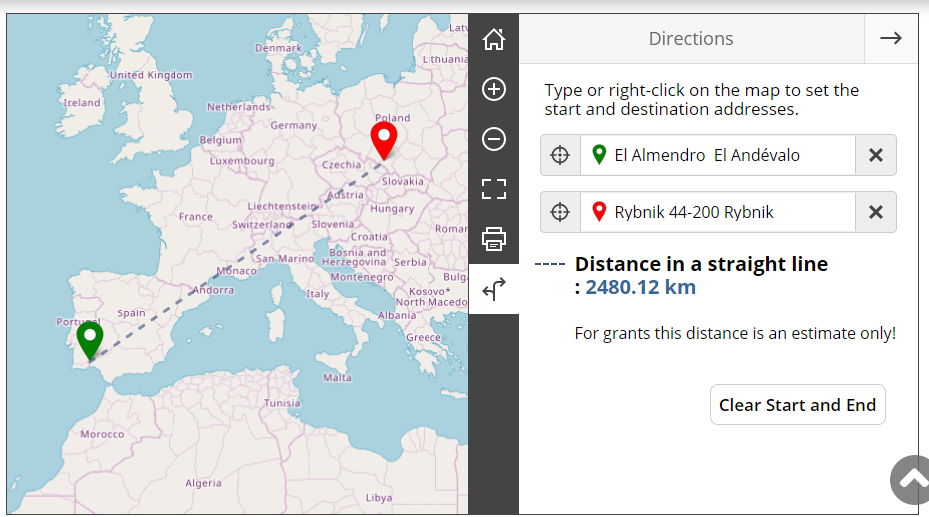Toggle the directions panel icon

(x=494, y=290)
